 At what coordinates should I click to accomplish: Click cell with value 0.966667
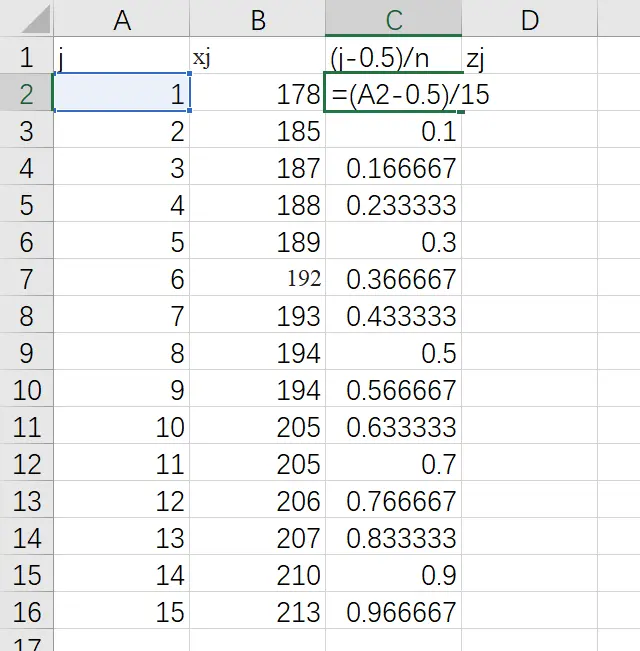pyautogui.click(x=393, y=610)
